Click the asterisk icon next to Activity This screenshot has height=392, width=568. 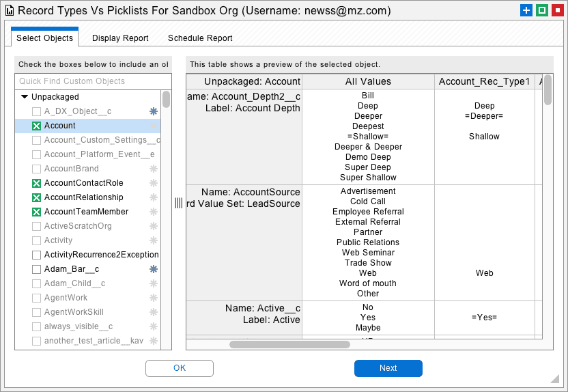click(x=154, y=240)
